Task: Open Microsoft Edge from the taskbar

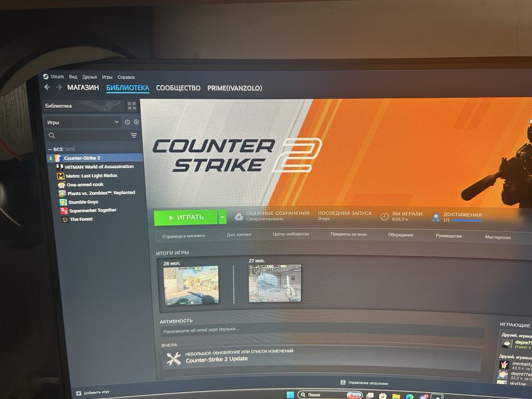Action: pos(409,396)
